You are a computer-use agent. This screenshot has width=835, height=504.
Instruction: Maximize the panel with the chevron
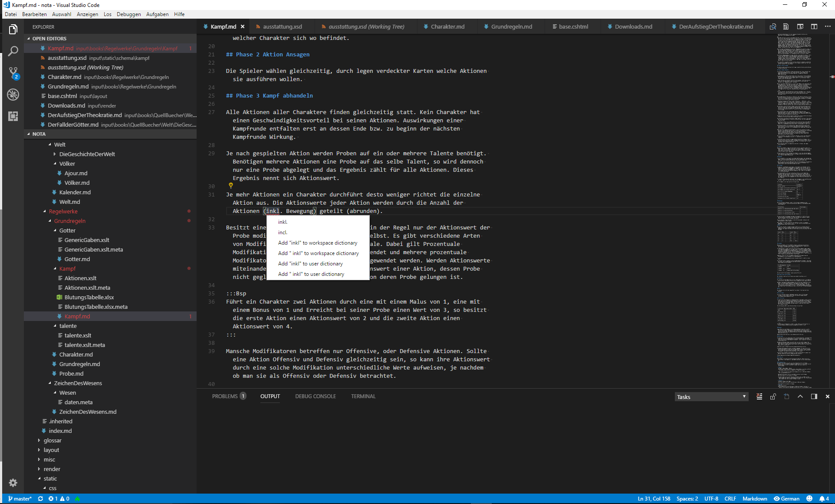800,396
